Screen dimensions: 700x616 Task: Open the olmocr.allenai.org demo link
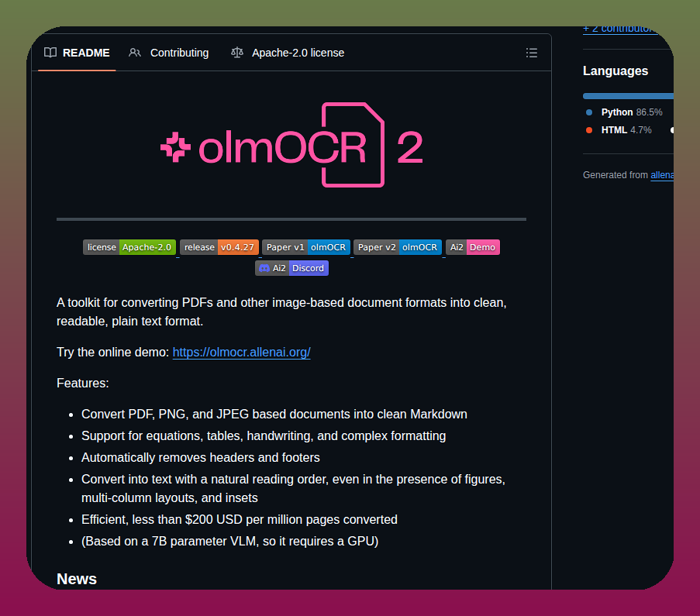pos(242,353)
